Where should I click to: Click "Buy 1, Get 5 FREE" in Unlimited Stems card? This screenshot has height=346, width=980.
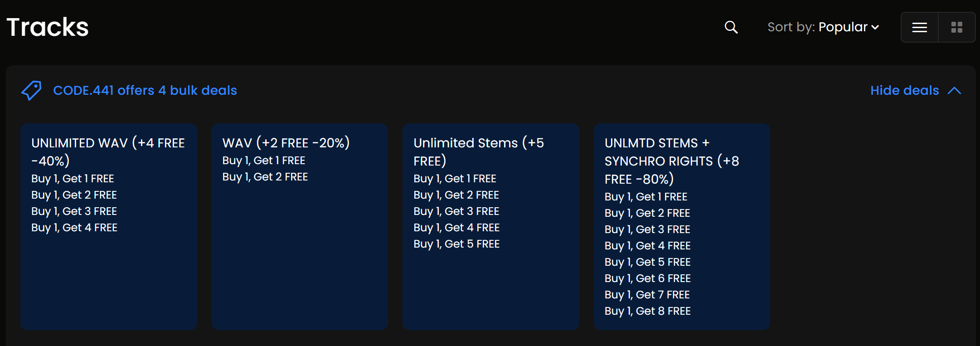pyautogui.click(x=456, y=244)
